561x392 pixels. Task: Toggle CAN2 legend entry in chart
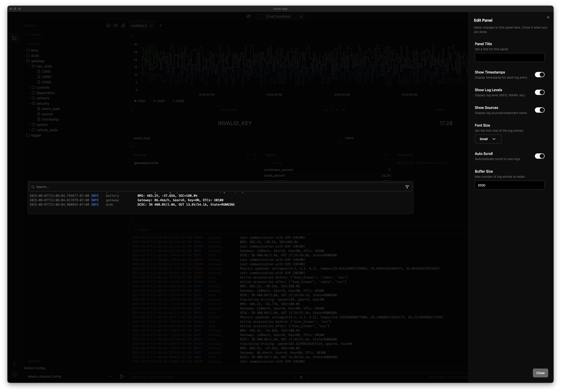pos(159,101)
